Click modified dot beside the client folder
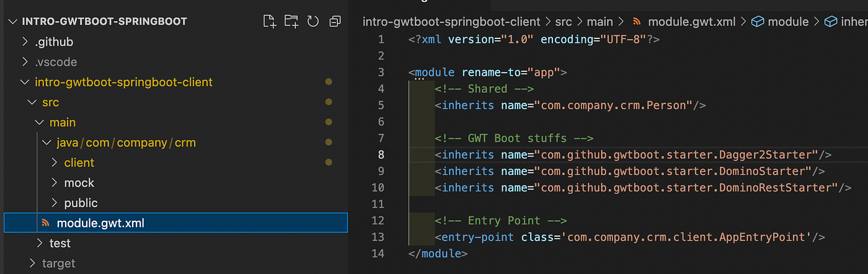 coord(329,163)
